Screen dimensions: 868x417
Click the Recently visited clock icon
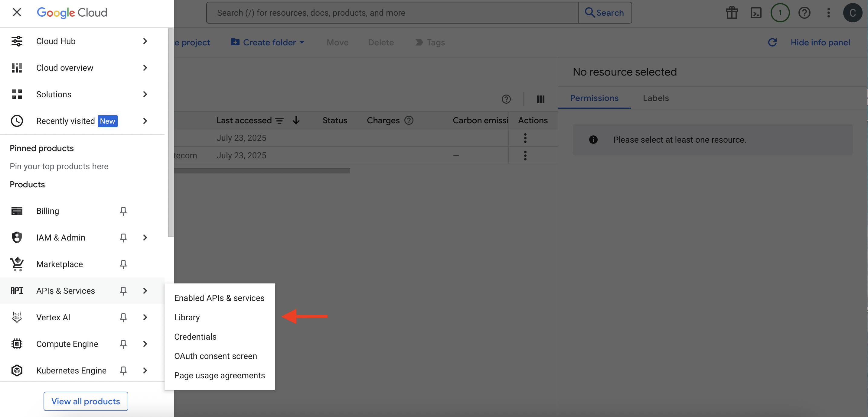point(17,121)
